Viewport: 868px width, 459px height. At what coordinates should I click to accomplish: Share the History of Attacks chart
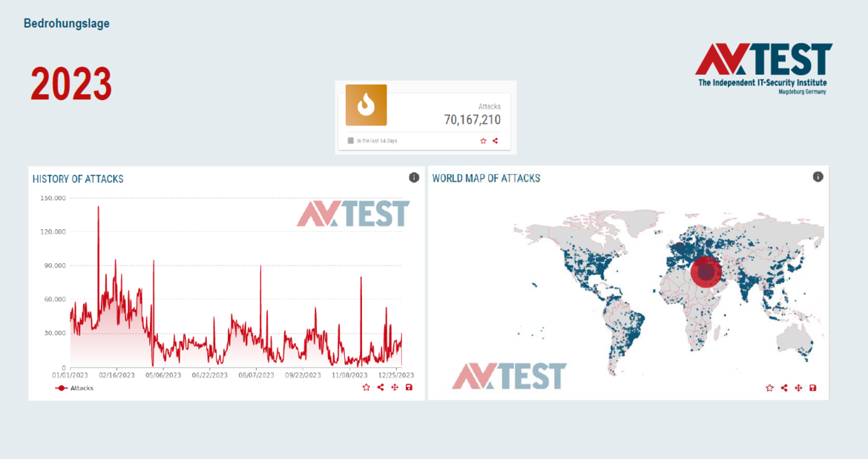click(x=381, y=387)
